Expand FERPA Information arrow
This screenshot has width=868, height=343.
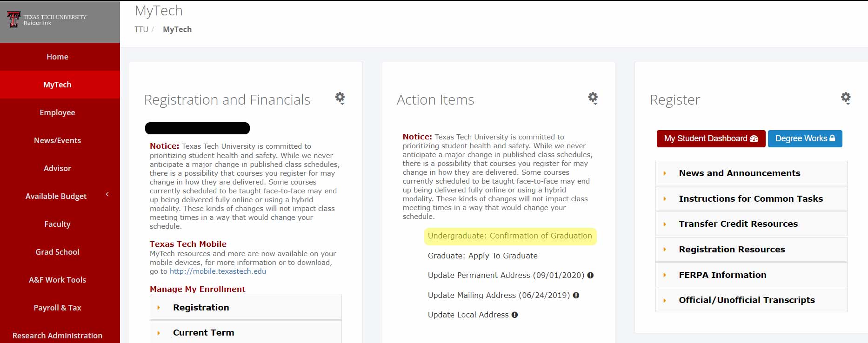click(x=664, y=275)
